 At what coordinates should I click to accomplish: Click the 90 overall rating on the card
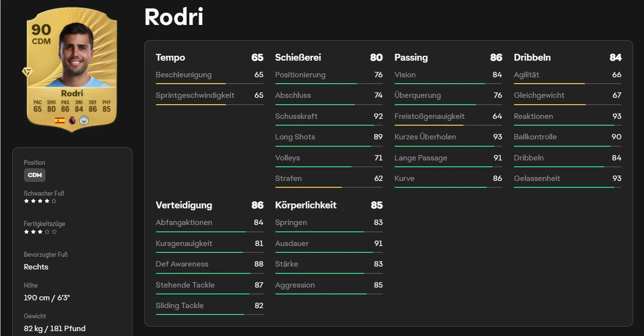point(42,30)
